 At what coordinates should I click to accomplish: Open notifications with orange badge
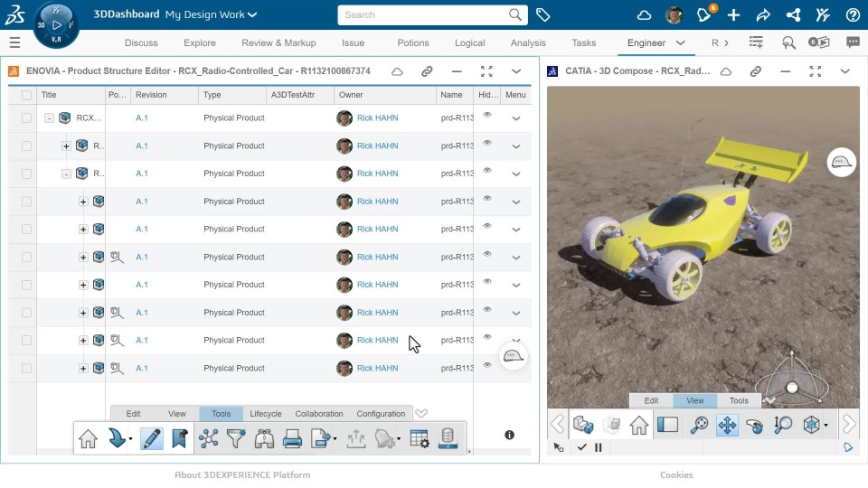704,14
